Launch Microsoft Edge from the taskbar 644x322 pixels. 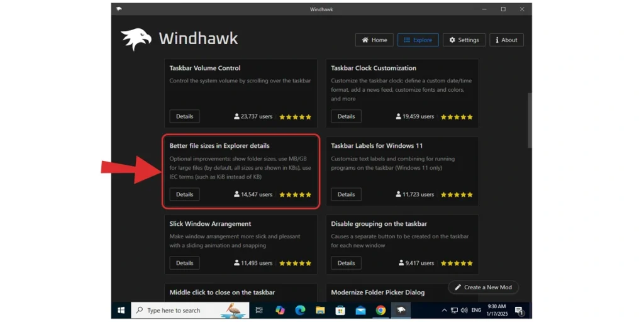pos(300,311)
